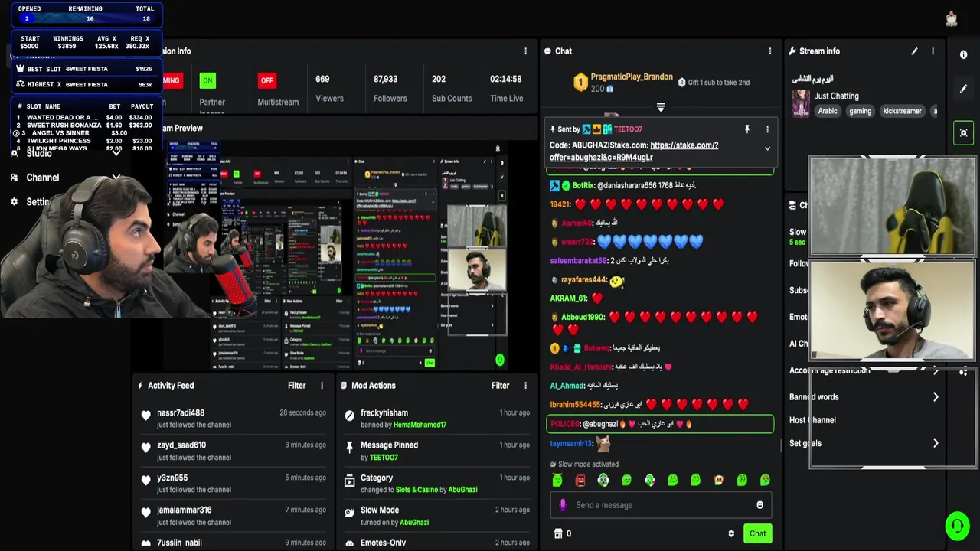
Task: Toggle the OFF Multistream switch
Action: pos(266,80)
